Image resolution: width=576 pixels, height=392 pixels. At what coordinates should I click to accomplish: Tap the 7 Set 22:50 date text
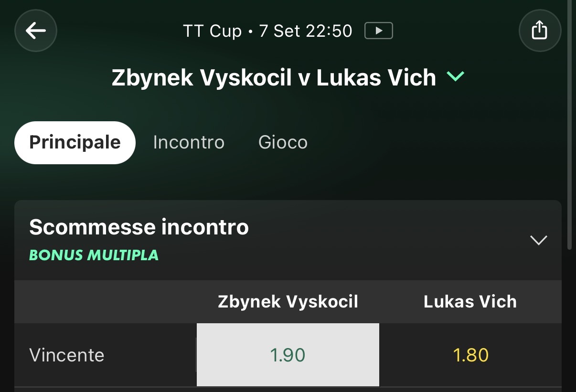[306, 31]
